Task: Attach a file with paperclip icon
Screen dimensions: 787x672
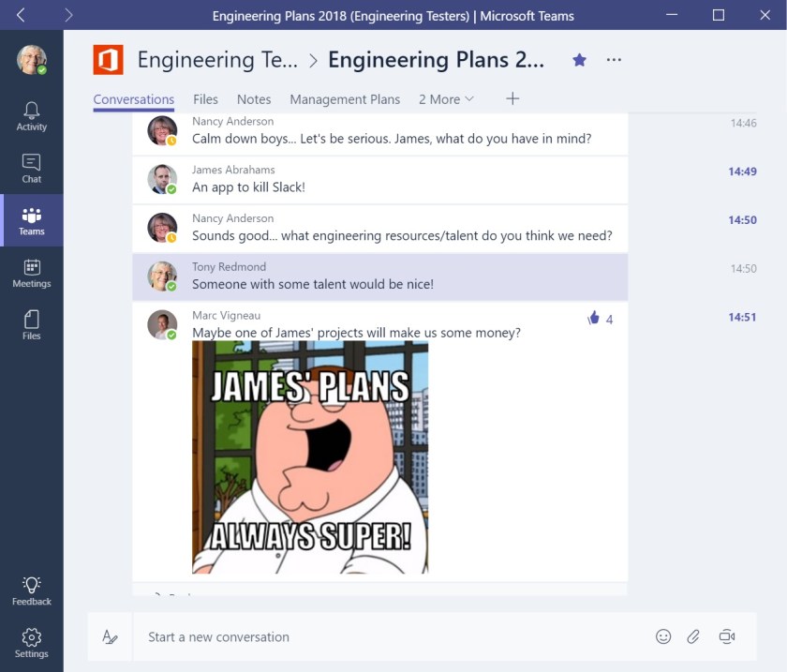Action: 693,636
